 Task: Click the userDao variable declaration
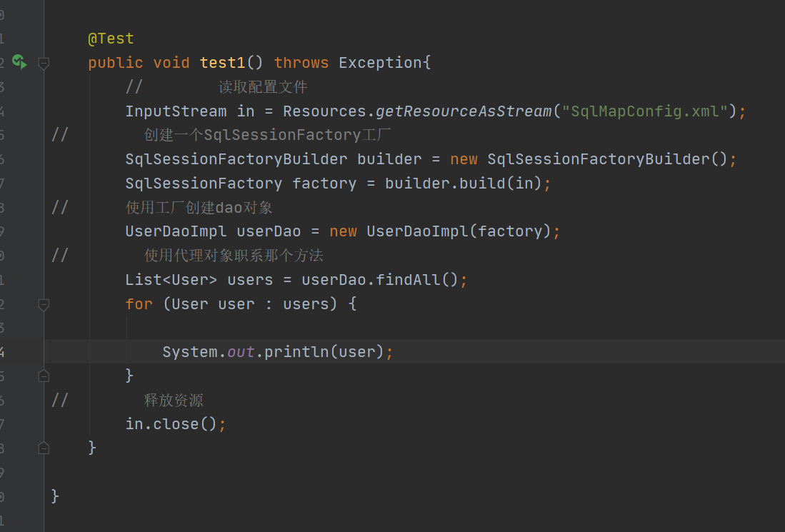tap(269, 231)
